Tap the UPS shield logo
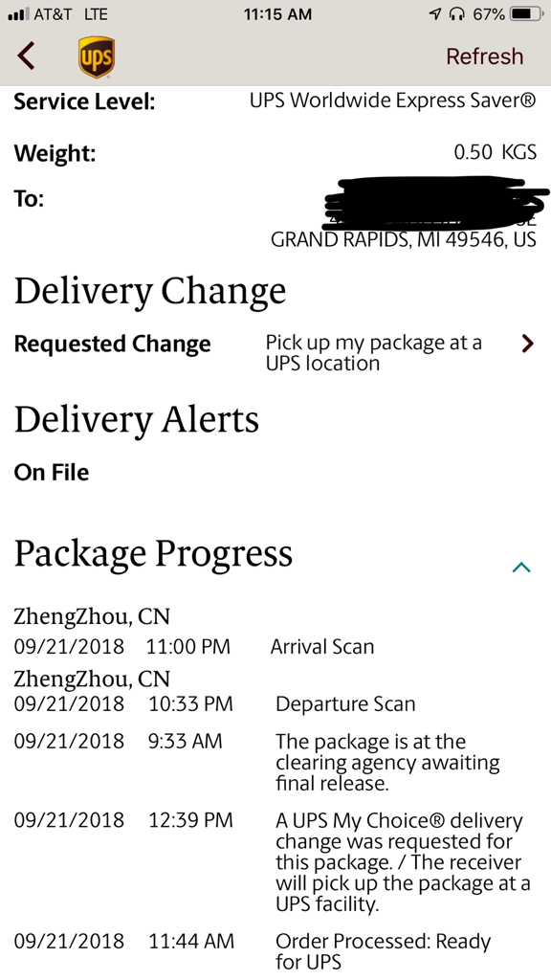Screen dimensions: 551x980 tap(97, 56)
